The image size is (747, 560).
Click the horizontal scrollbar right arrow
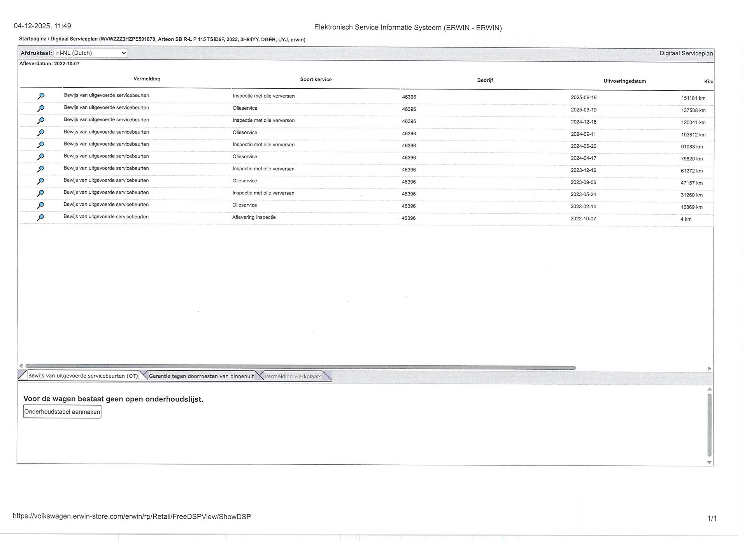pos(709,368)
